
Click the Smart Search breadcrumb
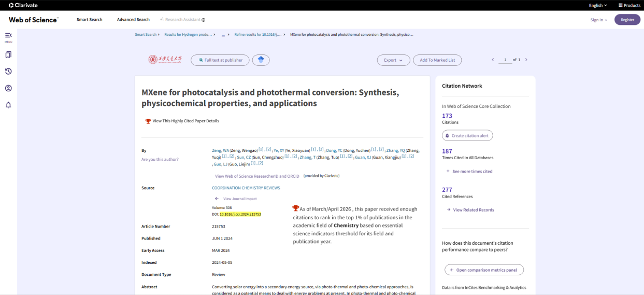[x=146, y=35]
